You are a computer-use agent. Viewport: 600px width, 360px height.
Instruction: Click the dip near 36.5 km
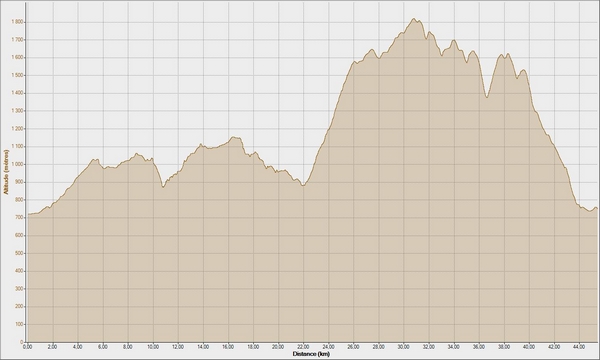tap(487, 97)
